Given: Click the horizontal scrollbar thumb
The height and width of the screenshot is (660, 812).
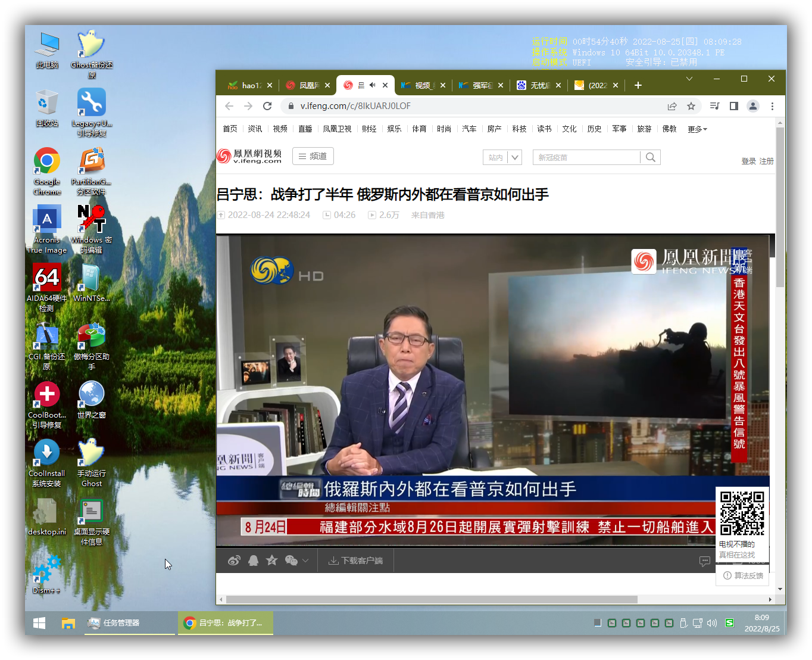Looking at the screenshot, I should [432, 600].
